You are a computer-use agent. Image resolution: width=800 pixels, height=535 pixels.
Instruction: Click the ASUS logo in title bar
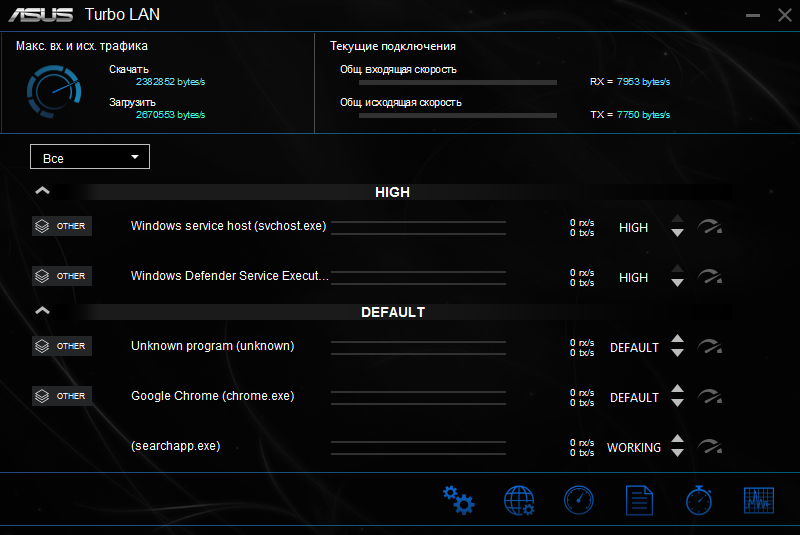(x=41, y=14)
